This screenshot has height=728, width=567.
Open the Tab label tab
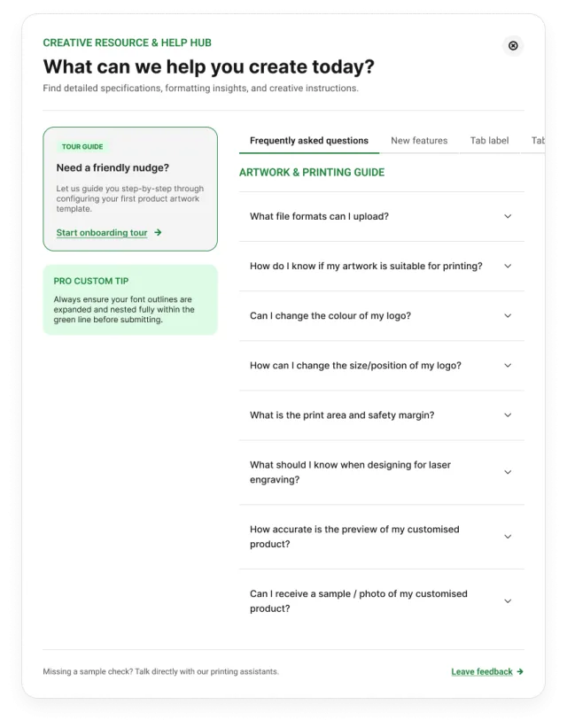click(489, 141)
